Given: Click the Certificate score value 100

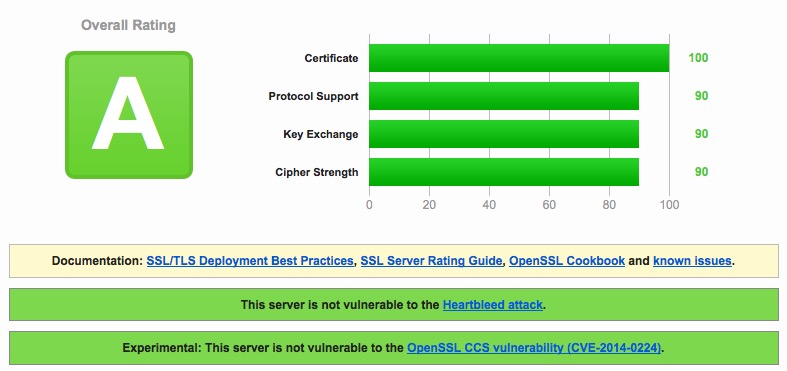Looking at the screenshot, I should 698,58.
